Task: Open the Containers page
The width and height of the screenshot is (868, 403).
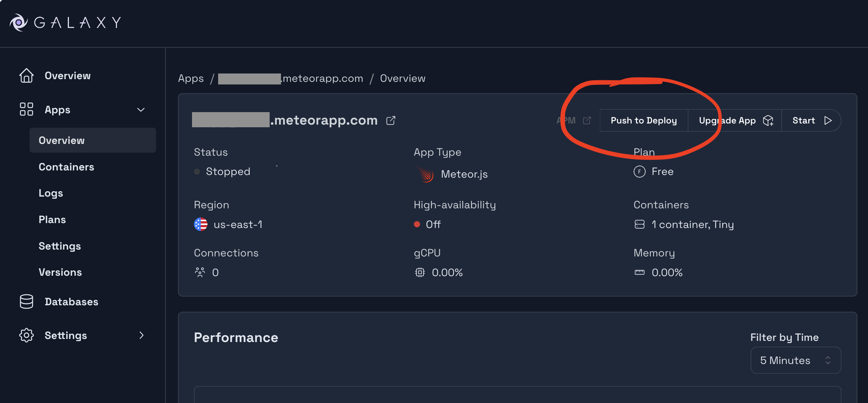Action: [66, 167]
